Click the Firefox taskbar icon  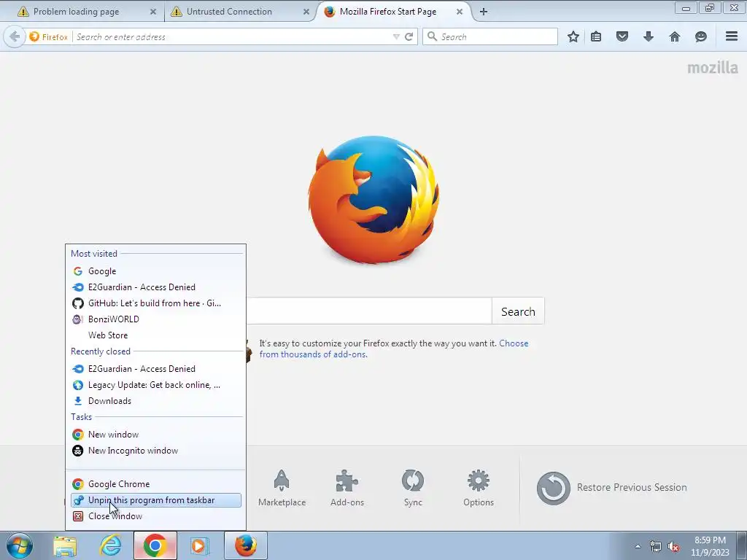coord(246,545)
